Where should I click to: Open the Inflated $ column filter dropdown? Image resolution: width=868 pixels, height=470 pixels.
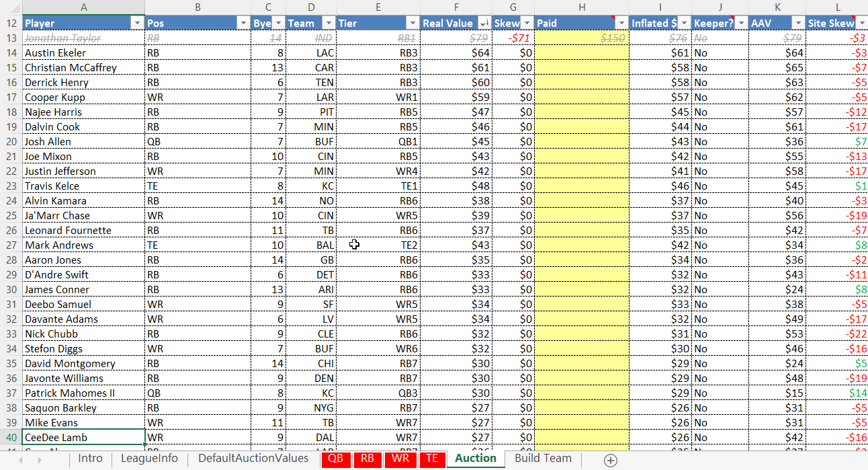[684, 23]
